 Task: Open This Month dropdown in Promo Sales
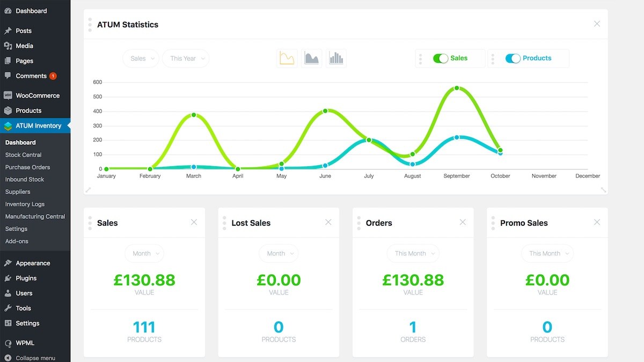pyautogui.click(x=547, y=254)
